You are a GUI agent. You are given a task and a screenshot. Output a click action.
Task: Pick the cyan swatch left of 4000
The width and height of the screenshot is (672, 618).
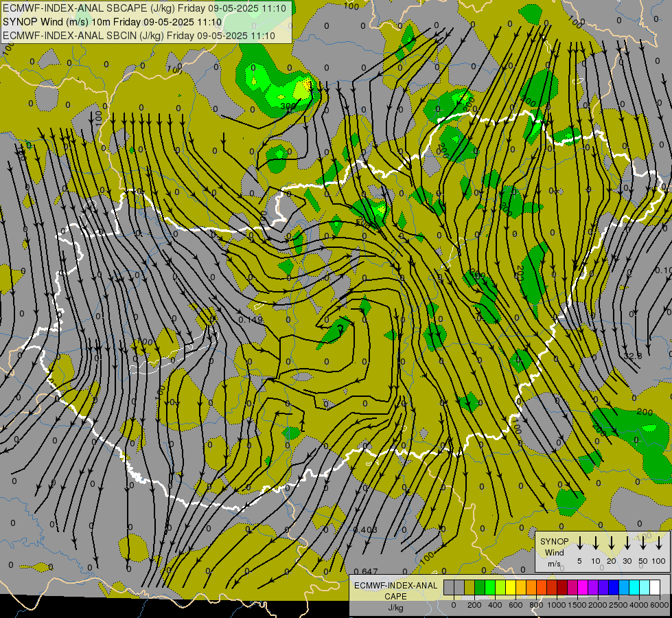tap(634, 588)
